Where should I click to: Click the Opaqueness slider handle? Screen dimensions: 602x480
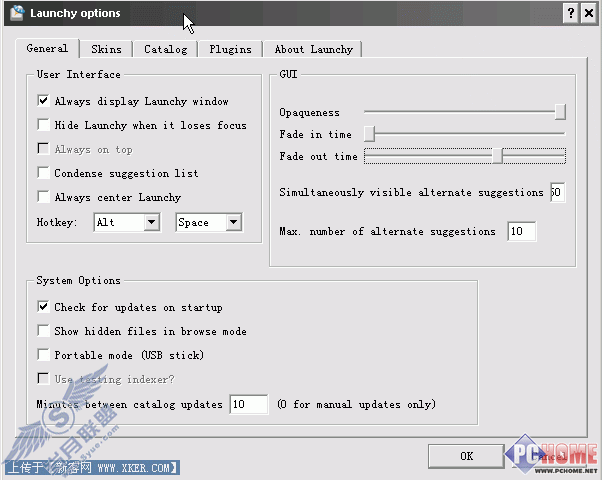560,112
